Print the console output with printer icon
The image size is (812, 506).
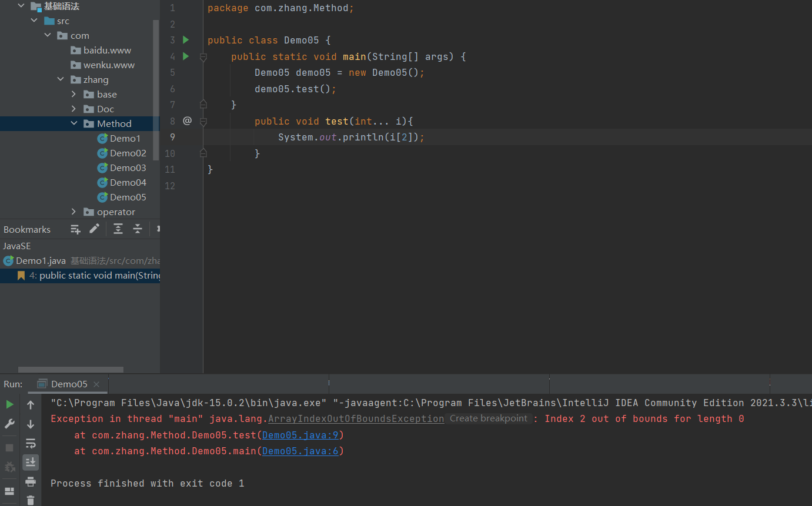[31, 482]
